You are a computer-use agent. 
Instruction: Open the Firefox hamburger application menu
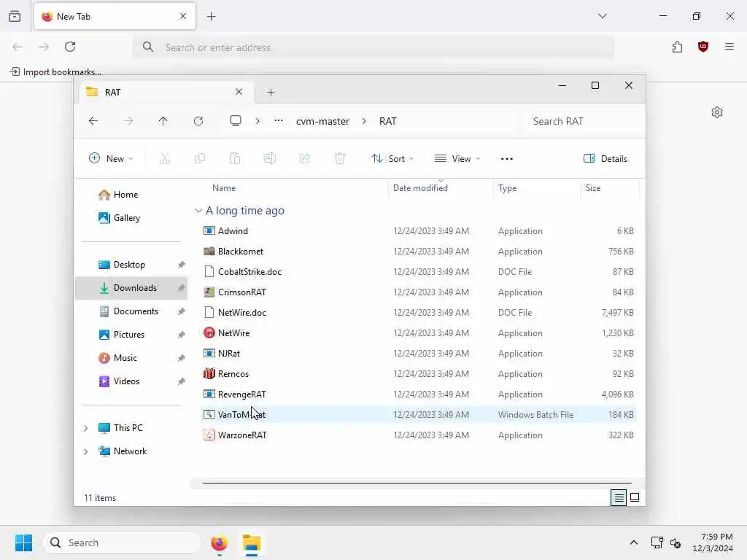click(x=729, y=47)
